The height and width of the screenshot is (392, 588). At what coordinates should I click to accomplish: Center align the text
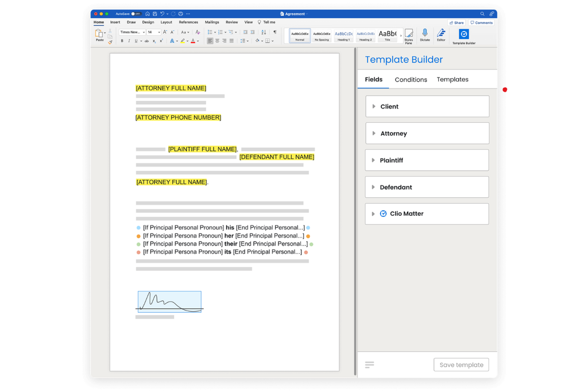click(x=217, y=41)
